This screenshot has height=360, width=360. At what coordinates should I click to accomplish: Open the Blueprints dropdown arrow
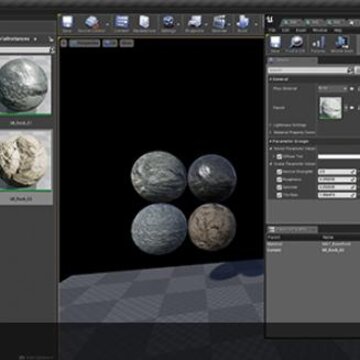point(206,24)
